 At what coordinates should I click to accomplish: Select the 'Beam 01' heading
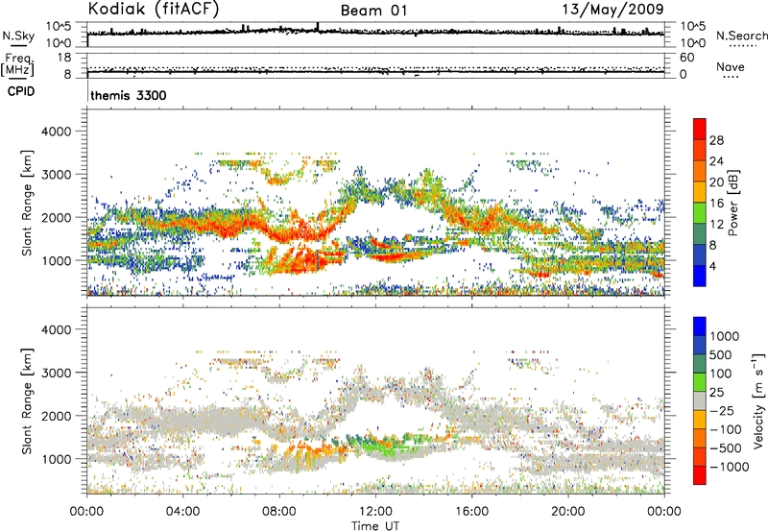[x=373, y=11]
